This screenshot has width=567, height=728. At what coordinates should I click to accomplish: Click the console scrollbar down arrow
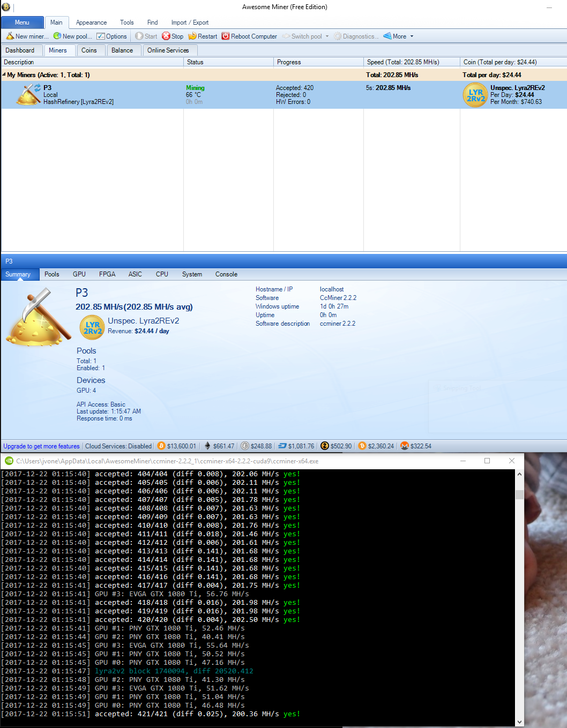pos(519,722)
